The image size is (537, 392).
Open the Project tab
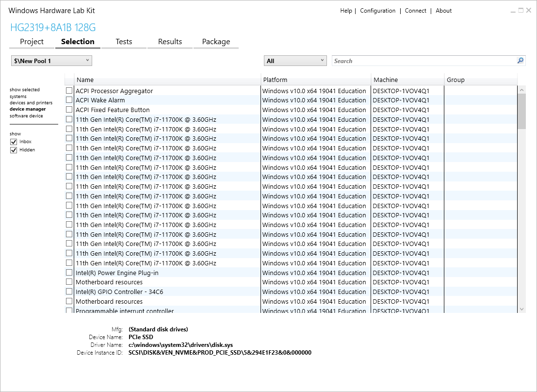(x=32, y=41)
